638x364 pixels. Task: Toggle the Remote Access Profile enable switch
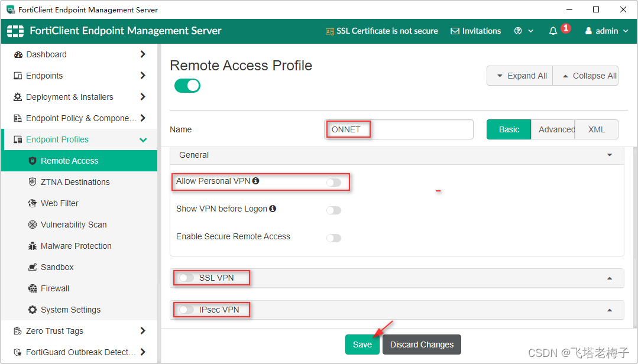point(187,86)
